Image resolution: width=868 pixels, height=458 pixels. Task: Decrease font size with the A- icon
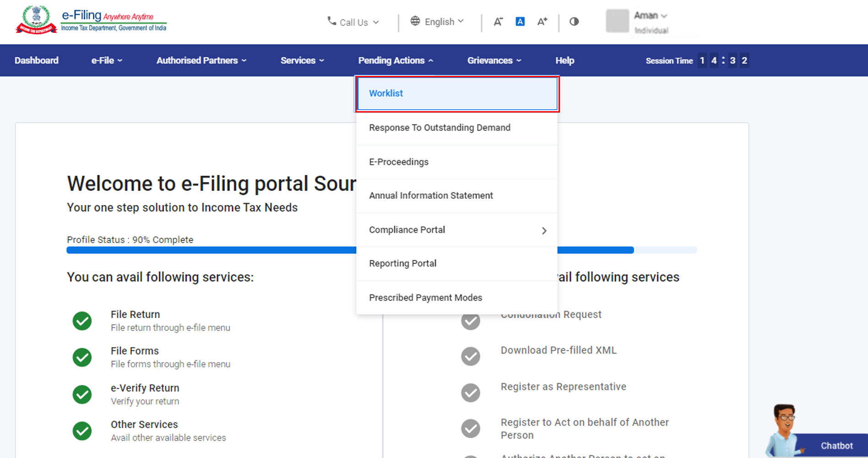(x=498, y=22)
